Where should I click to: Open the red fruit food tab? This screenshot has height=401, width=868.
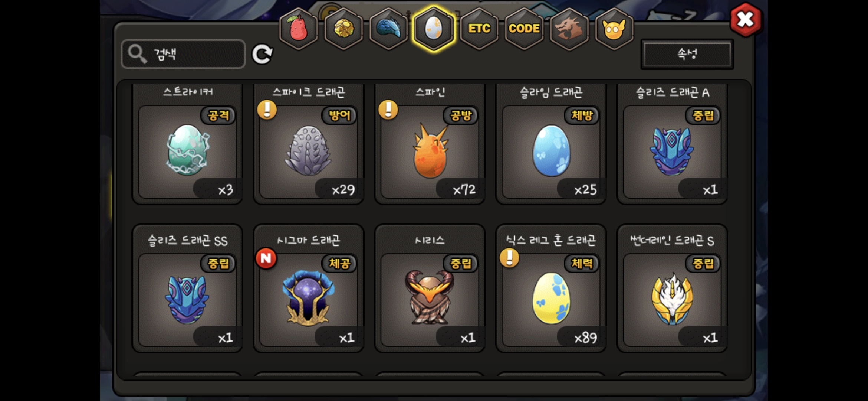click(299, 29)
